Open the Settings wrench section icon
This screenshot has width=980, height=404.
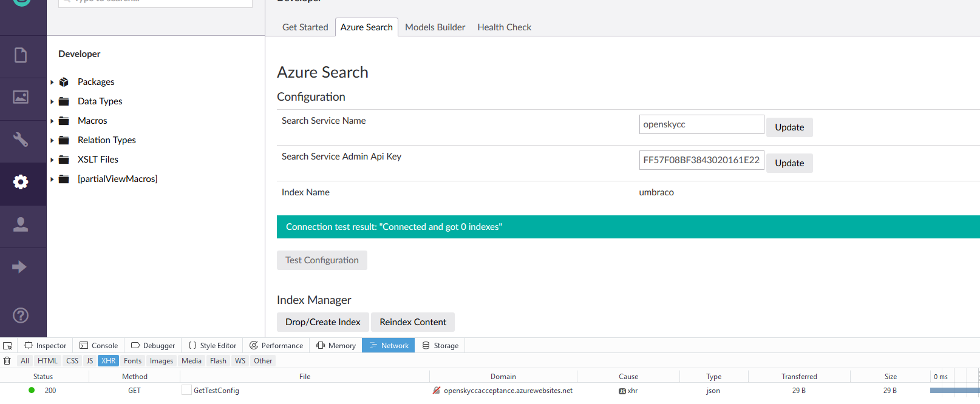(21, 140)
